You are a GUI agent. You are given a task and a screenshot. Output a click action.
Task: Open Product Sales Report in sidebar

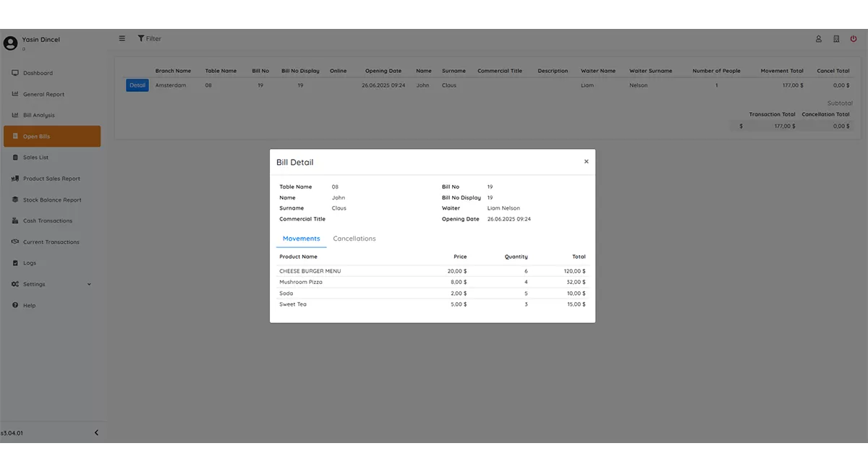[52, 179]
